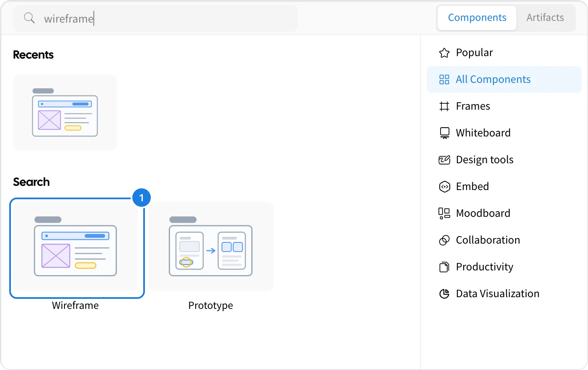Click the Wireframe label text
Image resolution: width=588 pixels, height=370 pixels.
point(75,306)
